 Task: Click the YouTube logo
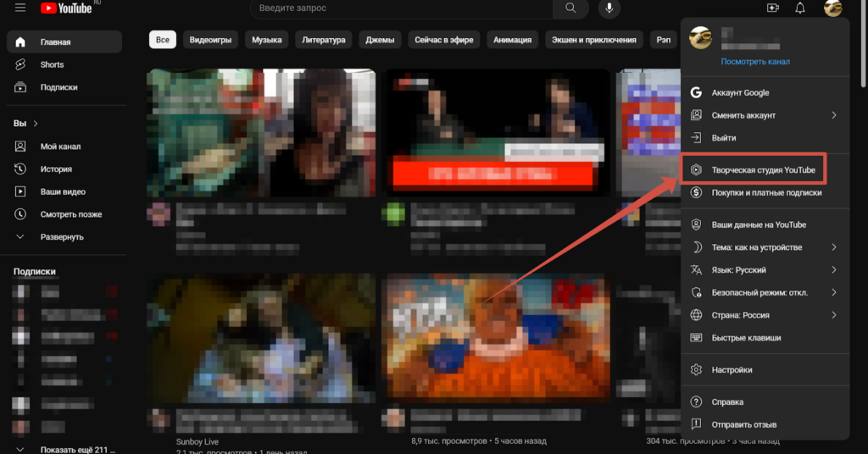(x=66, y=8)
